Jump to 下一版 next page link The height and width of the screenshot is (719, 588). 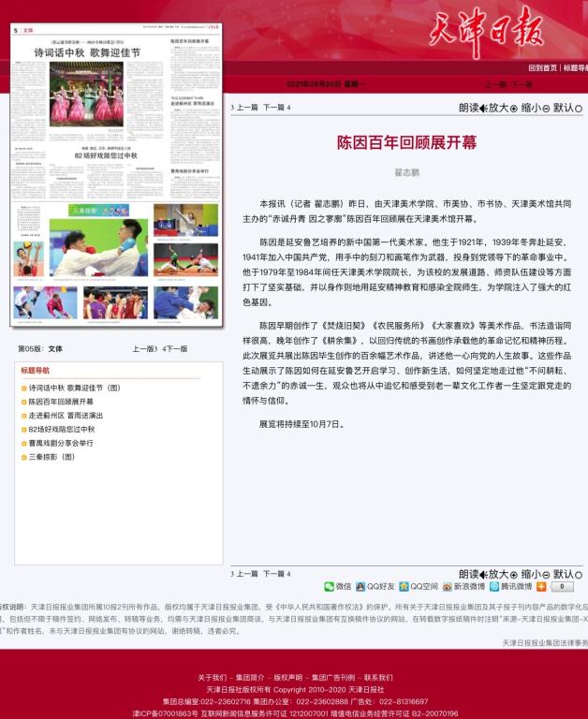tap(175, 348)
